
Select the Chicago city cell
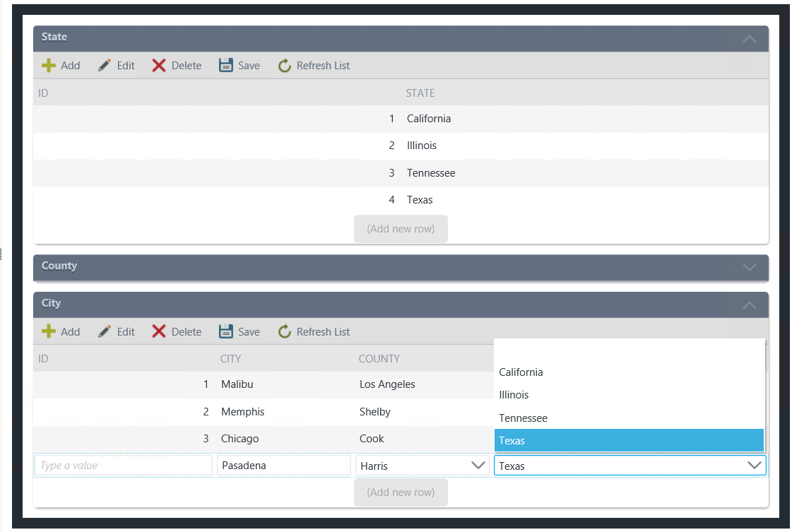click(x=240, y=439)
